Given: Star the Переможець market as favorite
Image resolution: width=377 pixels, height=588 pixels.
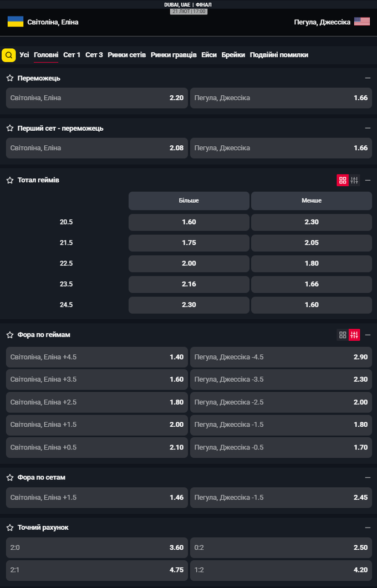Looking at the screenshot, I should point(10,78).
